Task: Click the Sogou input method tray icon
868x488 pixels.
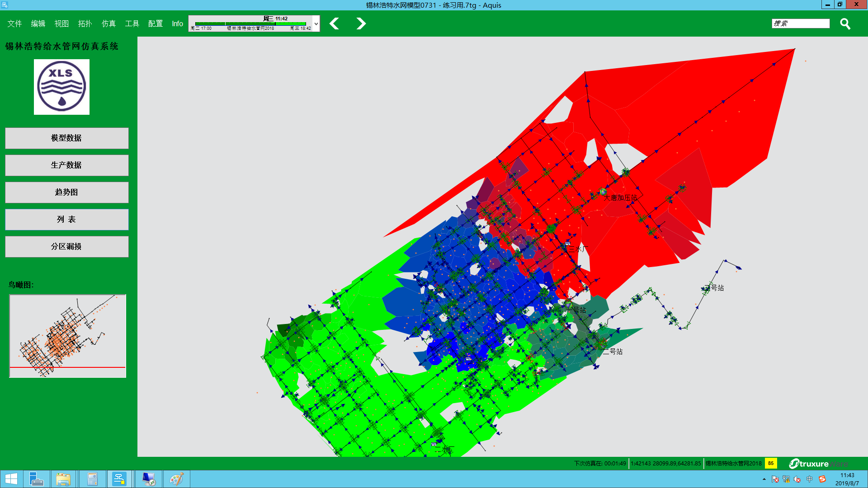Action: click(x=822, y=479)
